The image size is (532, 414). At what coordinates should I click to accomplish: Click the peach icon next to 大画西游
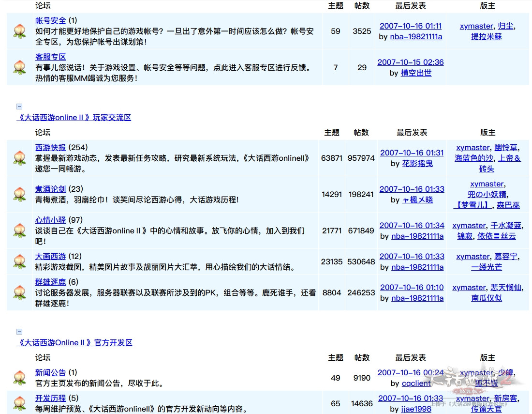19,261
